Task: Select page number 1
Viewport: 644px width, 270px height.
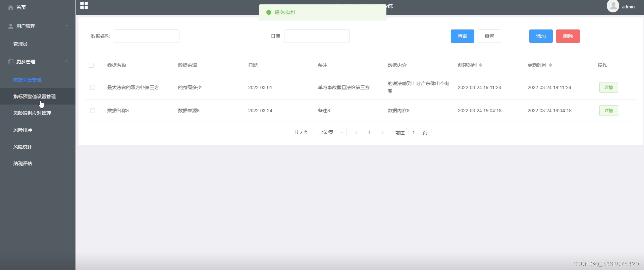Action: 370,133
